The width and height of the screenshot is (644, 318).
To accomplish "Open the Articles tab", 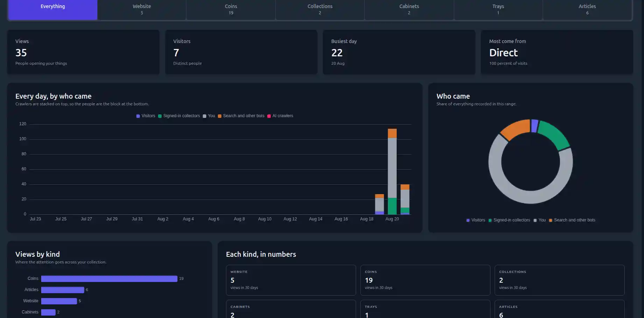I will click(x=587, y=9).
